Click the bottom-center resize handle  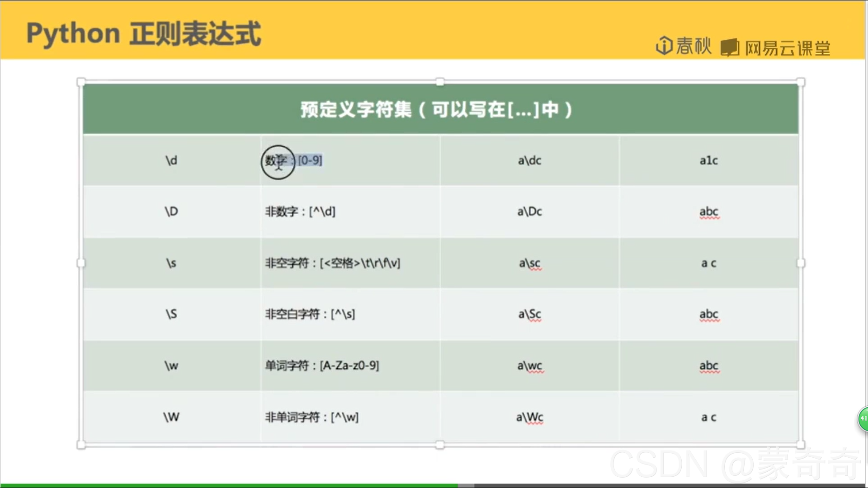(x=439, y=446)
